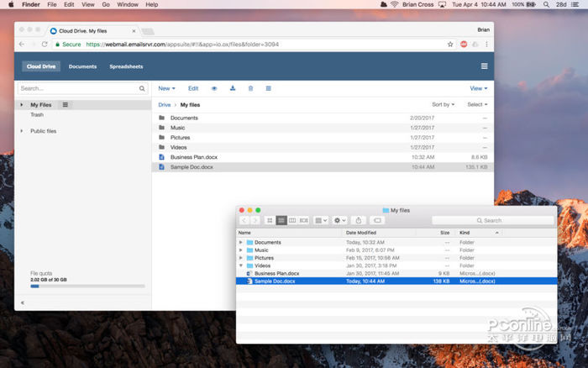Switch Finder to column view

[292, 220]
